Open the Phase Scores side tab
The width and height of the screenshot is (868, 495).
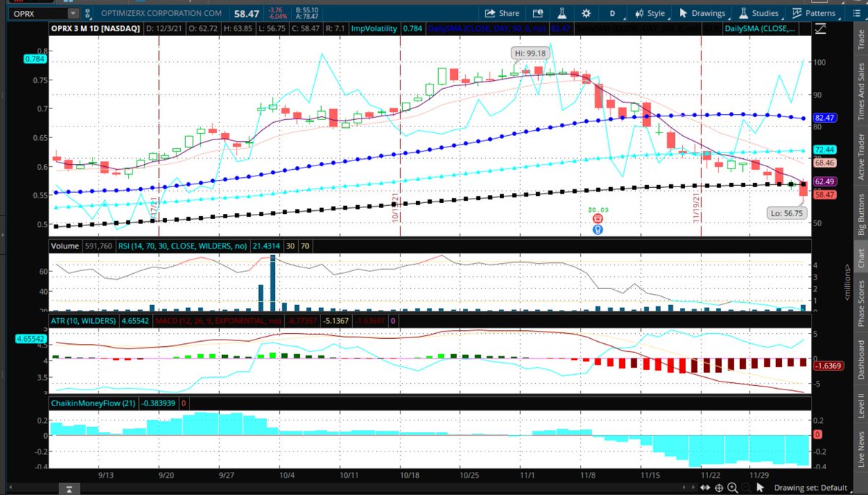click(859, 304)
